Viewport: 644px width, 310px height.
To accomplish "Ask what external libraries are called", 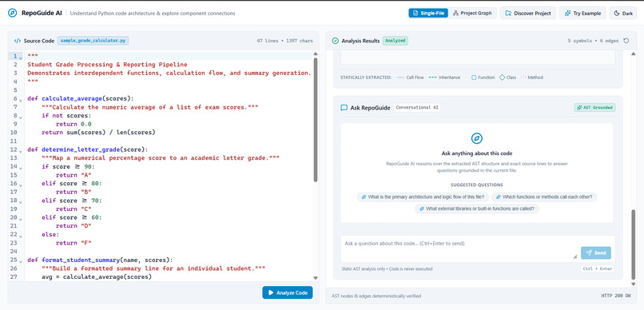I will point(477,209).
